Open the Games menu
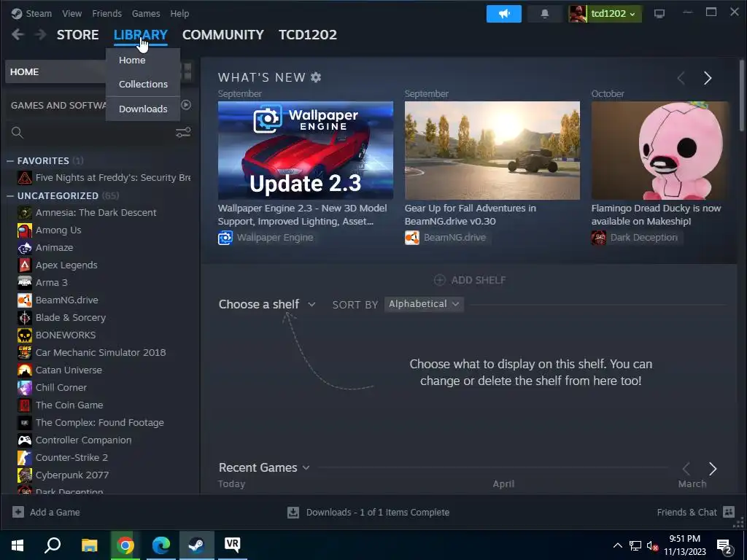The height and width of the screenshot is (560, 747). tap(146, 14)
